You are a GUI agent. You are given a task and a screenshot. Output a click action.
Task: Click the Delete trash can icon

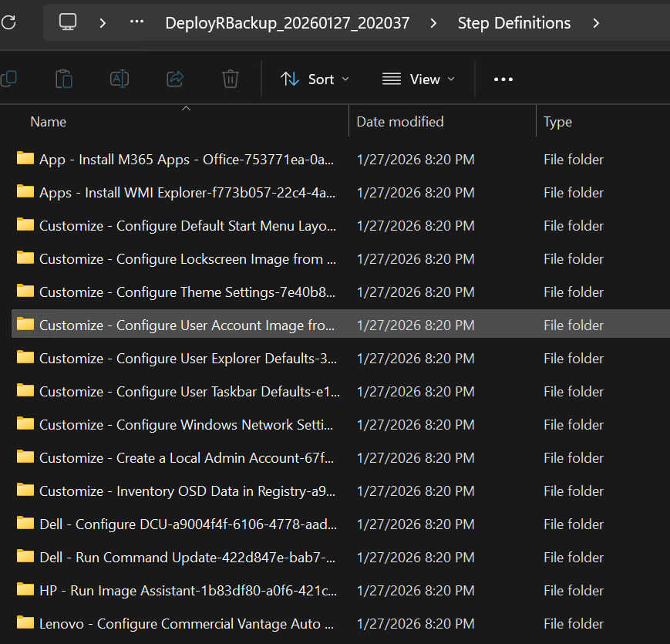click(230, 79)
